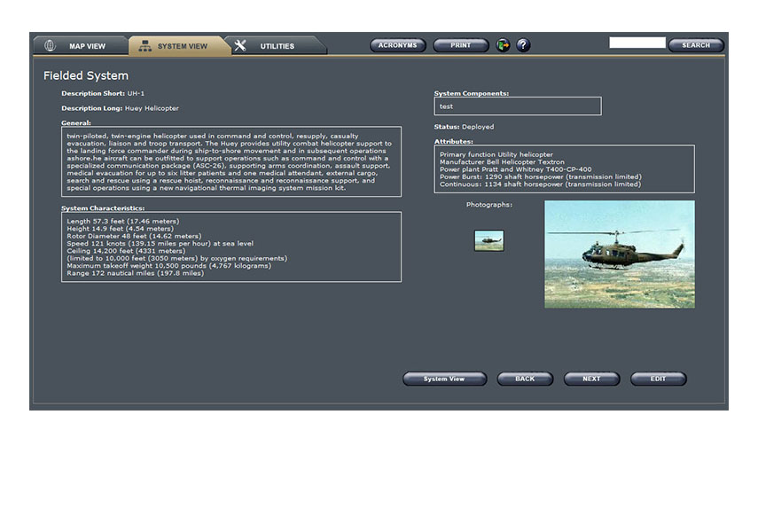This screenshot has height=532, width=758.
Task: Open help with the question mark icon
Action: pyautogui.click(x=523, y=45)
